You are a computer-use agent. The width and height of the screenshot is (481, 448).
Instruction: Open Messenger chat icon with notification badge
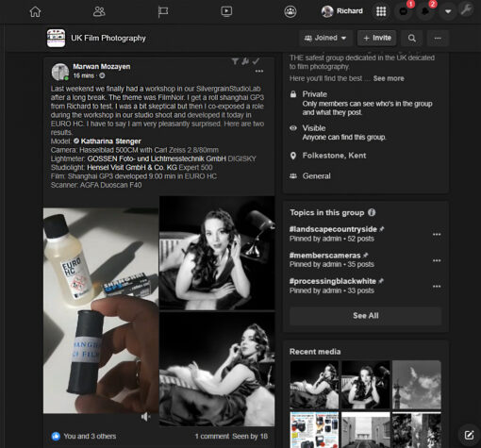click(404, 11)
